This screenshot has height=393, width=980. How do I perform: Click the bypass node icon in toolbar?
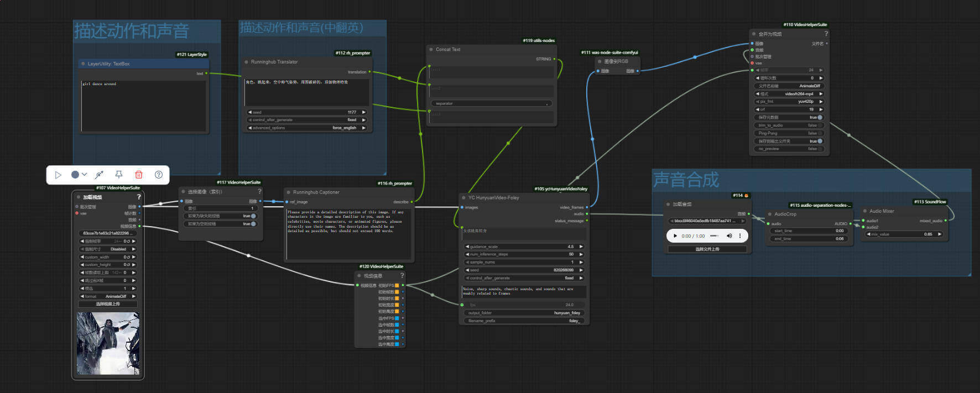pyautogui.click(x=99, y=175)
